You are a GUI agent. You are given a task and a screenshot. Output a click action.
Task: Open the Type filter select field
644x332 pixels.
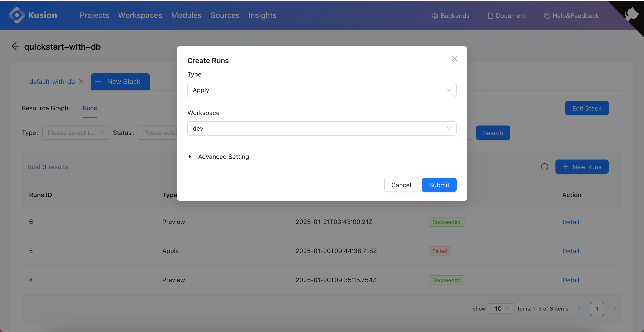coord(76,133)
